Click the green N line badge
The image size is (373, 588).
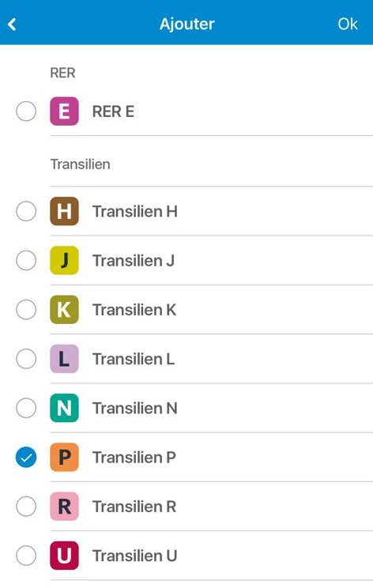pos(64,408)
